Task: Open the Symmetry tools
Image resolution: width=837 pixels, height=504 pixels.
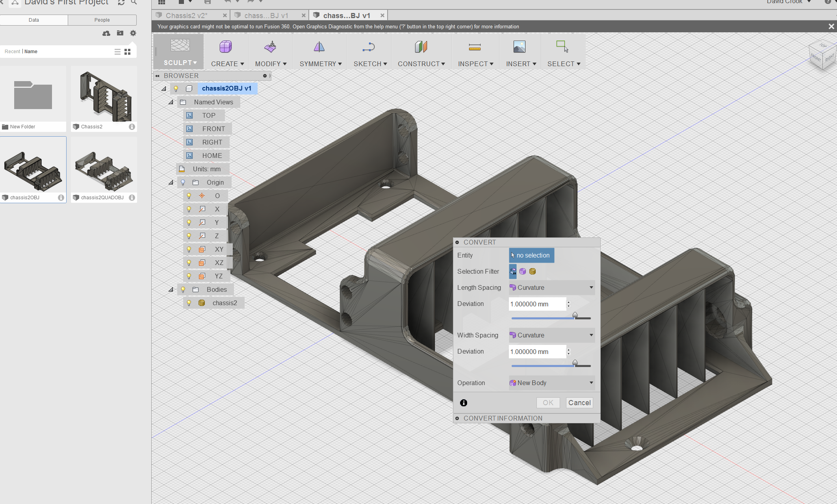Action: point(319,51)
